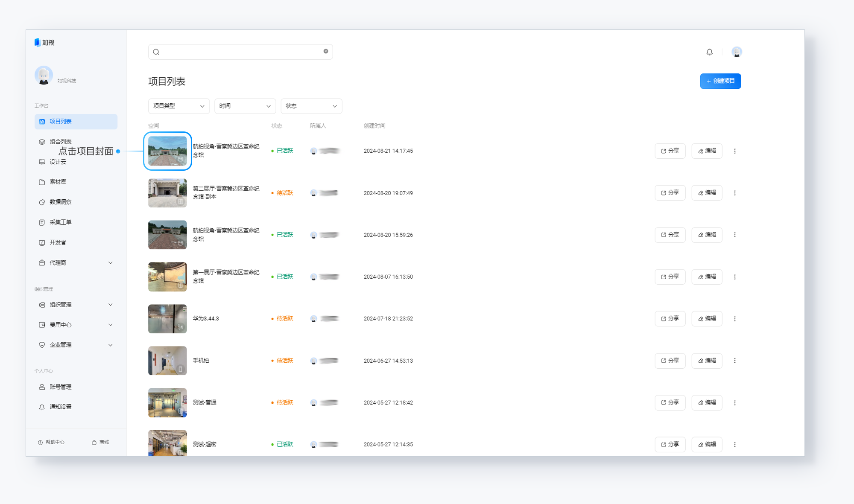854x504 pixels.
Task: Click the highlighted 航拍视角 project cover thumbnail
Action: tap(167, 151)
